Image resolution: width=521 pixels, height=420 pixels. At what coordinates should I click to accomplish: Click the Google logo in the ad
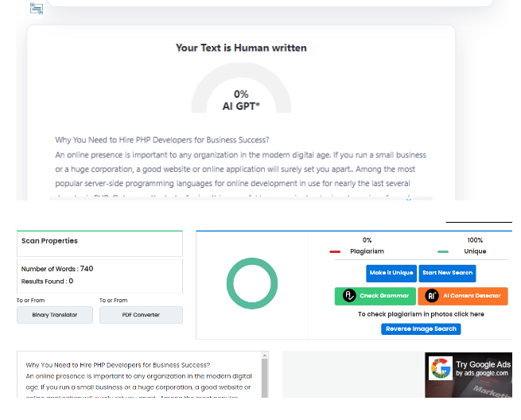click(441, 368)
